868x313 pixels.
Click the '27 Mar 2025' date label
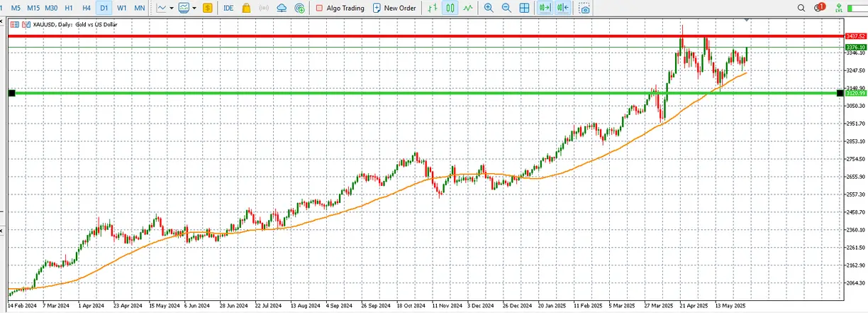[658, 307]
